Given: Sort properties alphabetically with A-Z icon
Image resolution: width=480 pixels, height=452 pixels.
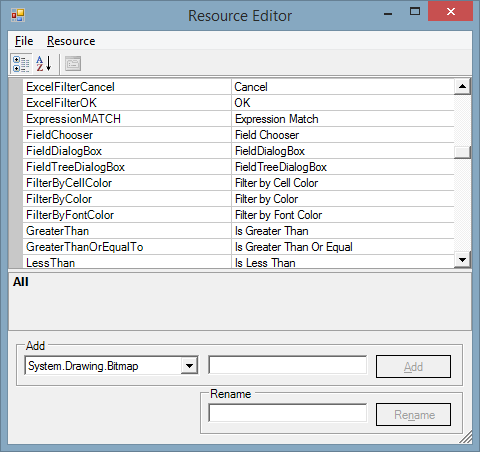Looking at the screenshot, I should click(44, 64).
